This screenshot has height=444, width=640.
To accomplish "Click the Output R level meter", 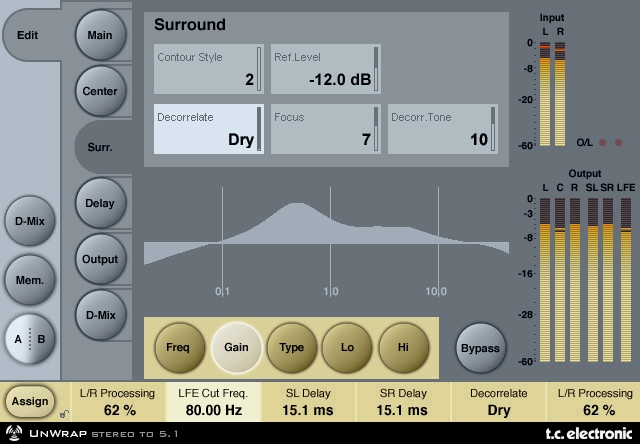I will (575, 280).
